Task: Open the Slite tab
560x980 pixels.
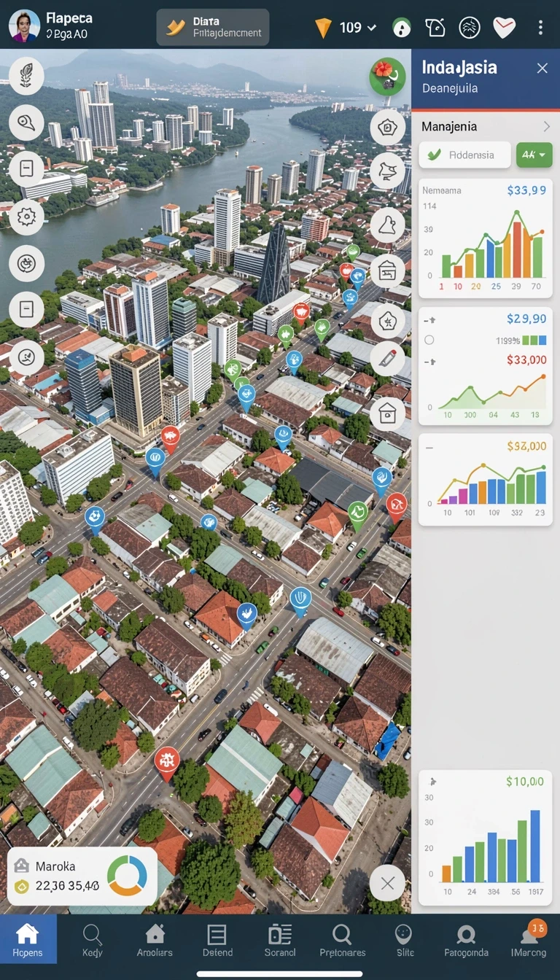Action: pos(404,939)
